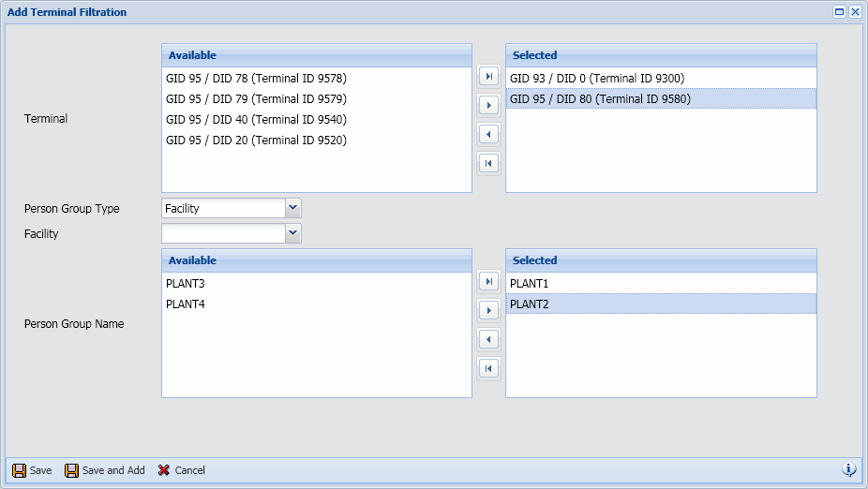This screenshot has height=489, width=868.
Task: Cancel the terminal filtration dialog
Action: [181, 470]
